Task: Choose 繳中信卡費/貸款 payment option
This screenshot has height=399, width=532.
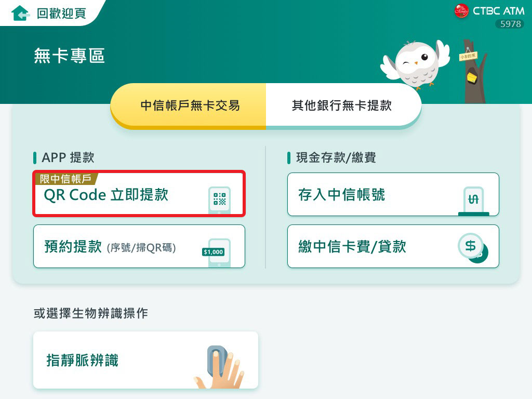Action: [393, 246]
